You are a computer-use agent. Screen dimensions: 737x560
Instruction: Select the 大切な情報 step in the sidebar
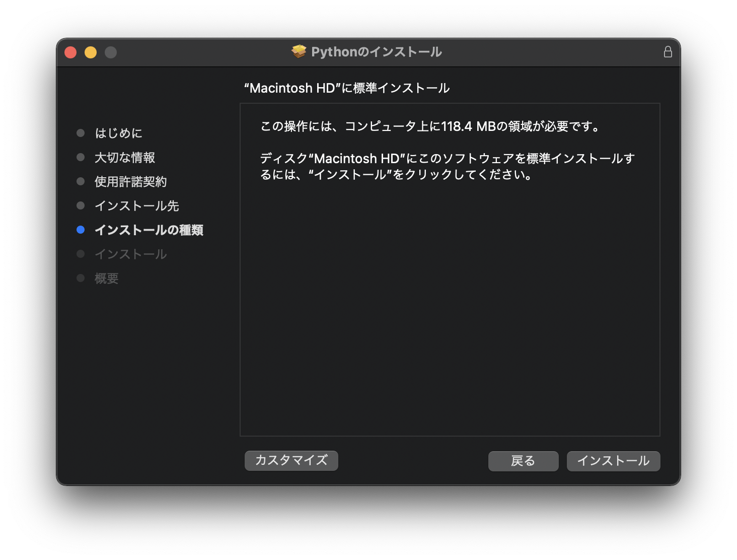[x=125, y=157]
